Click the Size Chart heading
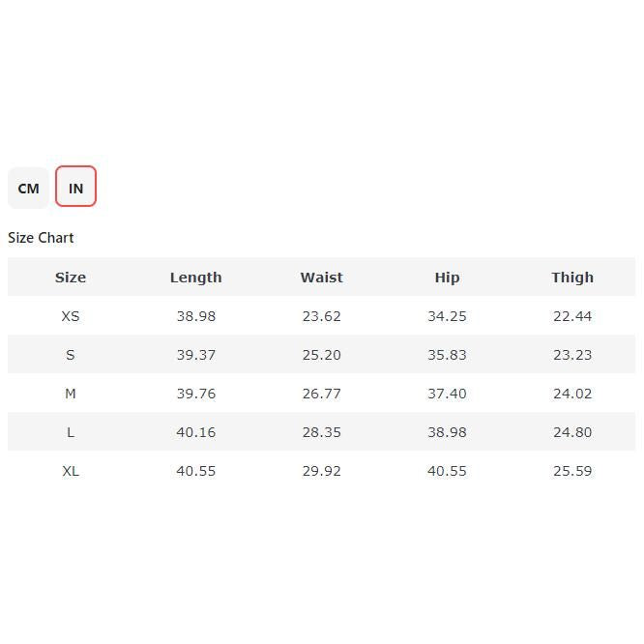644x644 pixels. click(x=41, y=238)
